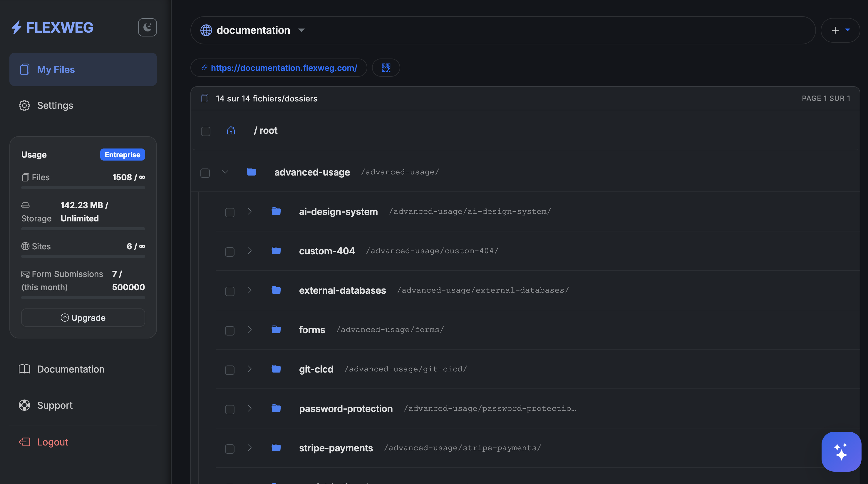Click the advanced-usage folder icon
868x484 pixels.
pyautogui.click(x=251, y=172)
